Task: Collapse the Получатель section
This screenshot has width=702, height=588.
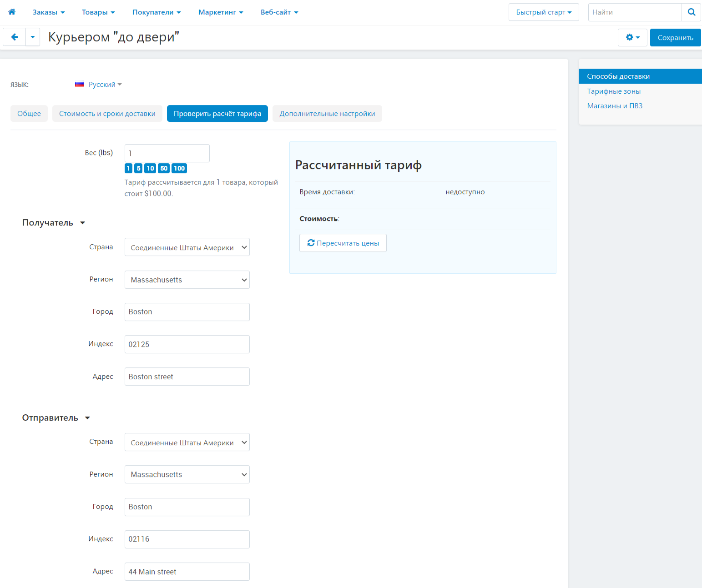Action: tap(54, 223)
